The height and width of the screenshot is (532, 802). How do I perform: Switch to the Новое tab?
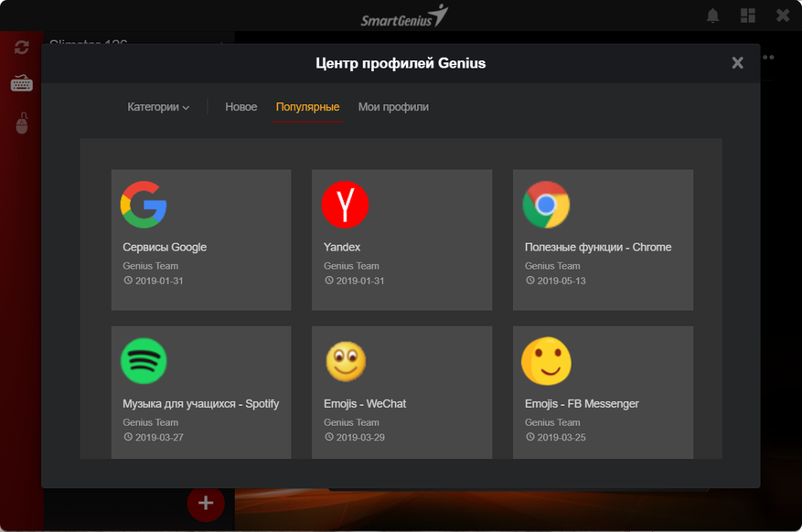[x=241, y=107]
